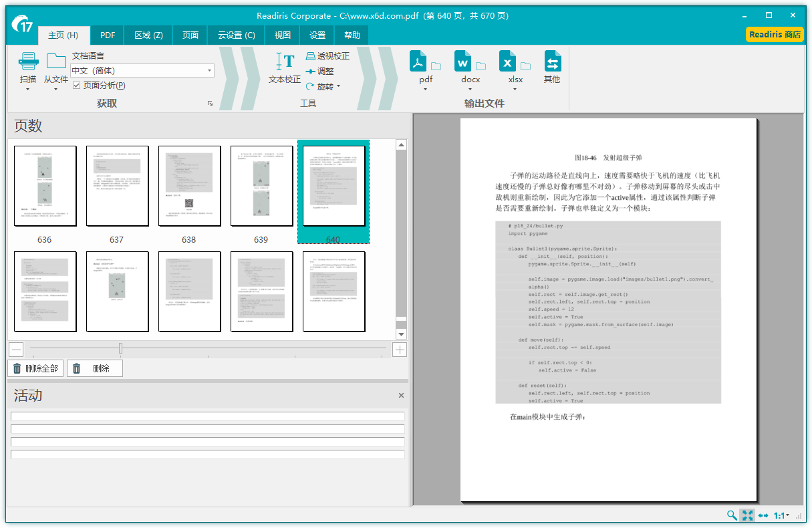Click the Scan (扫描) printer icon
The width and height of the screenshot is (812, 528).
tap(28, 61)
